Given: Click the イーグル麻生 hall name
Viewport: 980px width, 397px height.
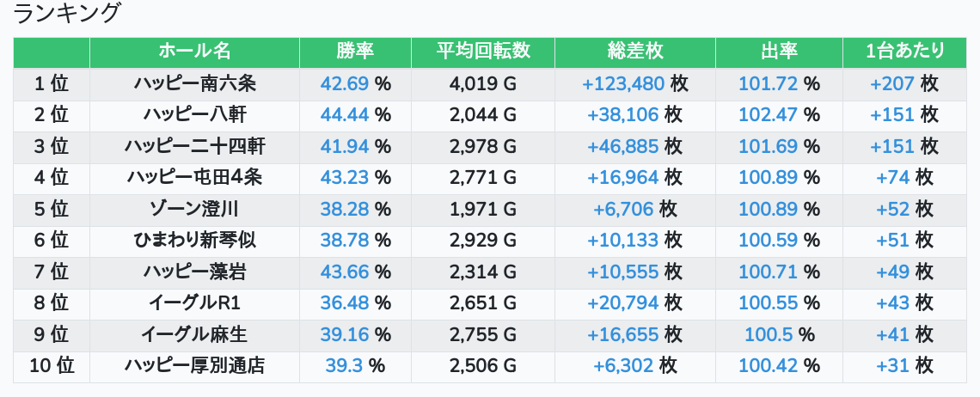Looking at the screenshot, I should click(x=194, y=334).
